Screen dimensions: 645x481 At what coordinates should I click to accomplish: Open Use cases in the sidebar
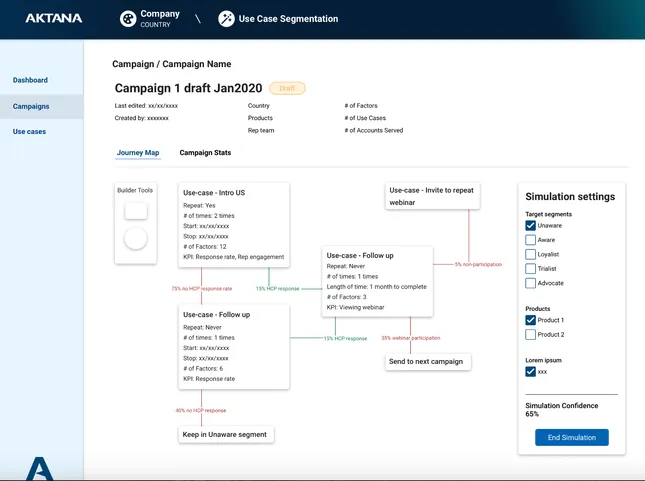[29, 132]
